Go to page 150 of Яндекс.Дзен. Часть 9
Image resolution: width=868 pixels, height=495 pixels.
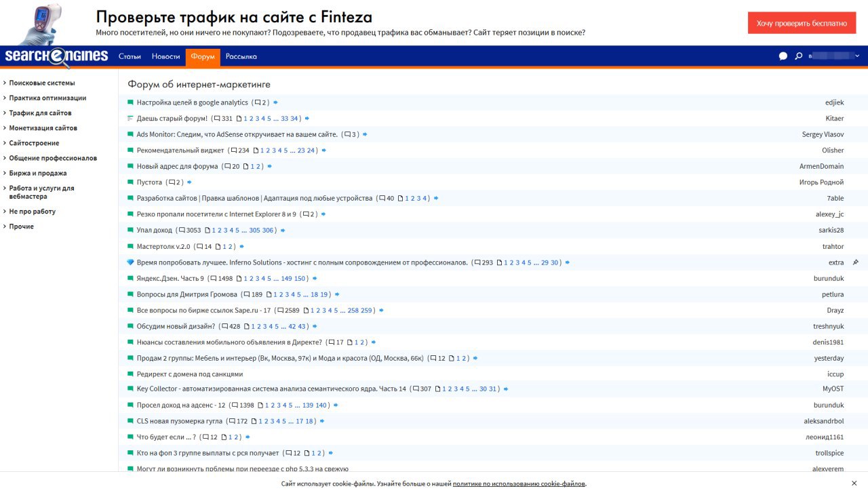click(300, 279)
